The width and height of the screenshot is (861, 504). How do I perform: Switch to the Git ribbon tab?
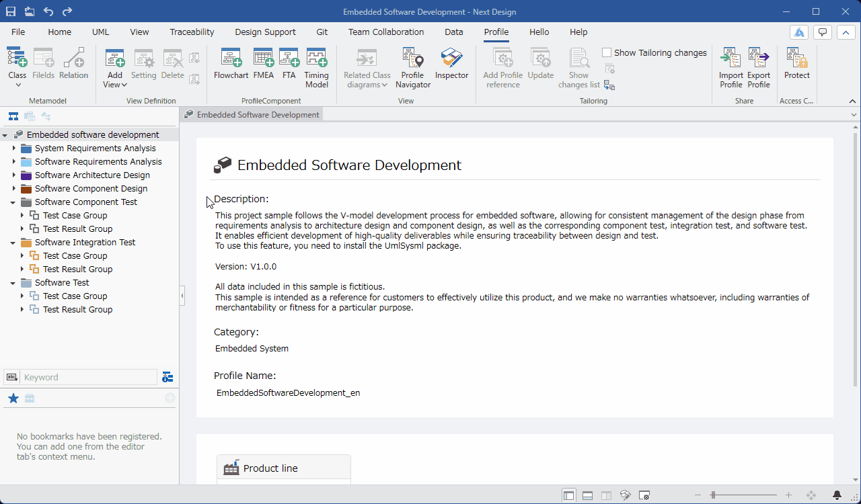coord(322,32)
